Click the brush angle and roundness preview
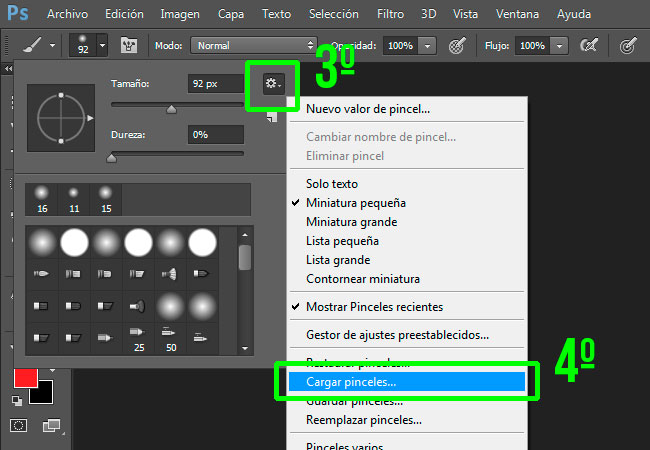 [x=61, y=118]
